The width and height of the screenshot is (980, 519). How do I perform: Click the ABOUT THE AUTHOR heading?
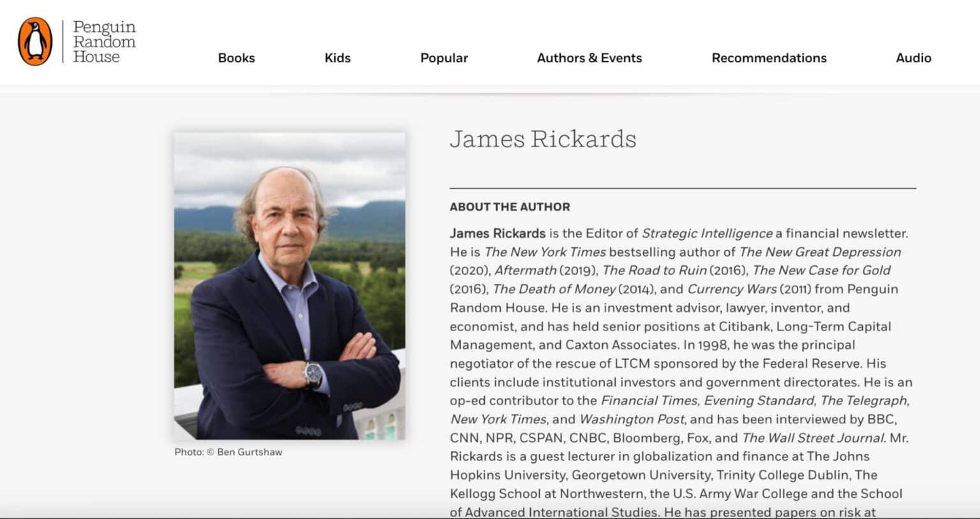510,207
